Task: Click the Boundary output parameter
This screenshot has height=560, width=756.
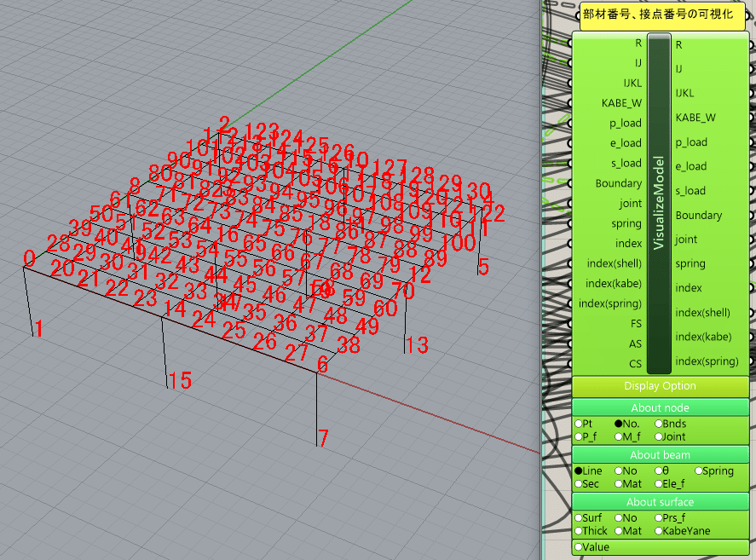Action: tap(699, 215)
